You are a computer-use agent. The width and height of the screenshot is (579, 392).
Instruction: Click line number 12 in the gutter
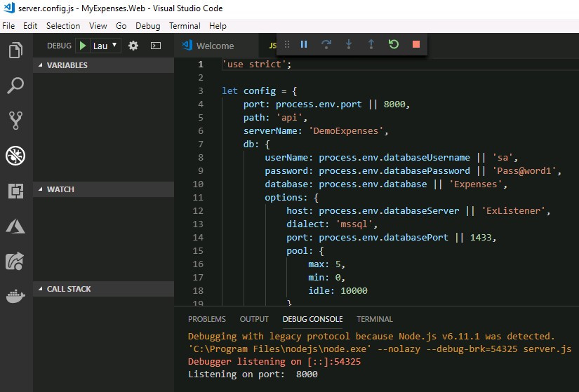click(x=198, y=210)
